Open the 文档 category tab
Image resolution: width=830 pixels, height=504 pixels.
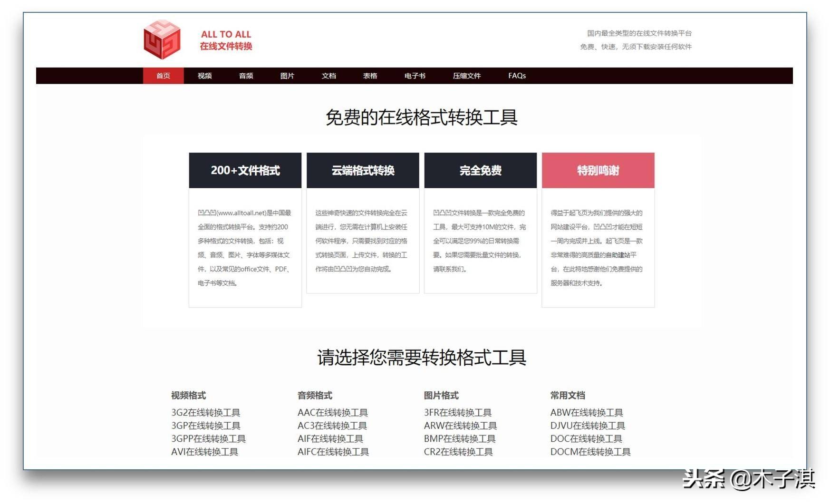point(328,75)
